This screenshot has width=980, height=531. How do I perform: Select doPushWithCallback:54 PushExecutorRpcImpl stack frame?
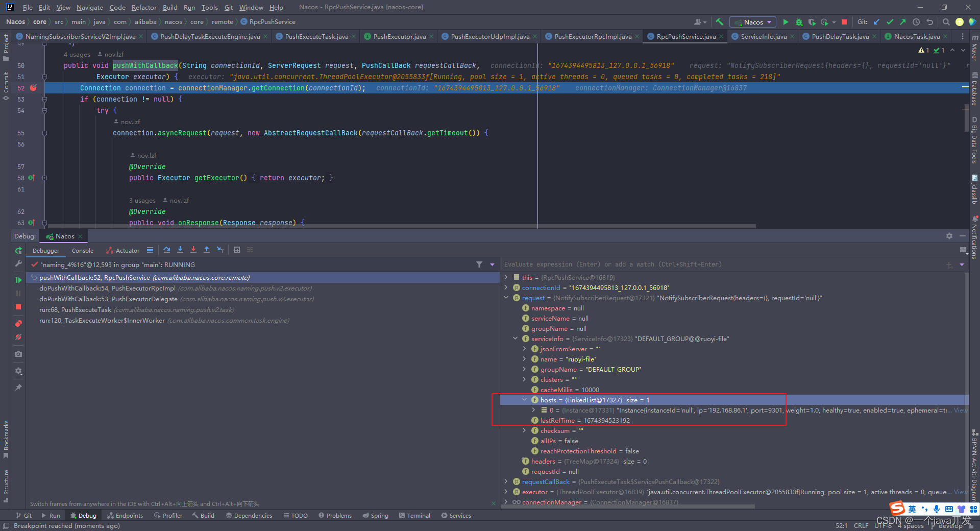point(264,288)
